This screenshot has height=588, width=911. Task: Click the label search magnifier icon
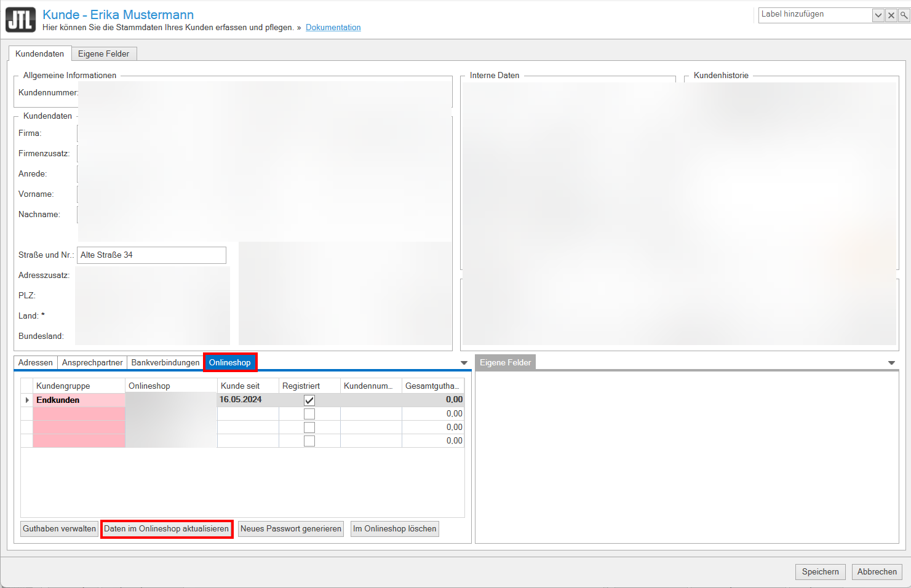point(904,15)
